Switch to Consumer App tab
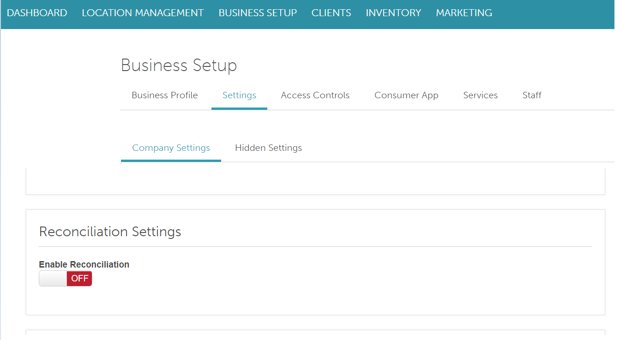Screen dimensions: 644x340 (x=406, y=95)
